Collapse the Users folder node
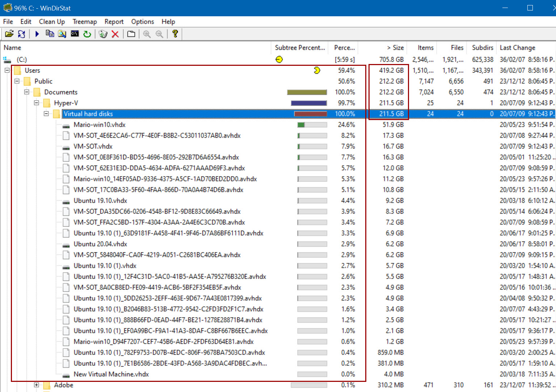Viewport: 556px width, 392px height. (7, 70)
